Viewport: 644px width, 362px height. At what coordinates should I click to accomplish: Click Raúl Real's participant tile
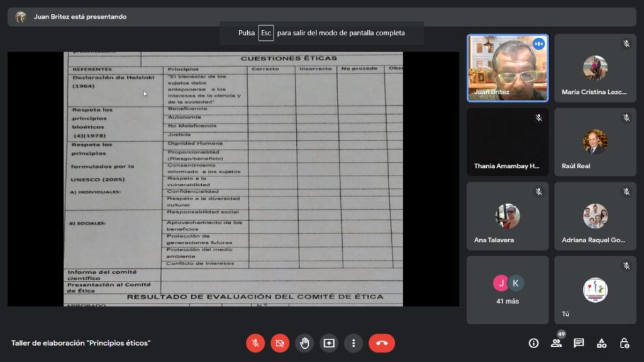(595, 142)
